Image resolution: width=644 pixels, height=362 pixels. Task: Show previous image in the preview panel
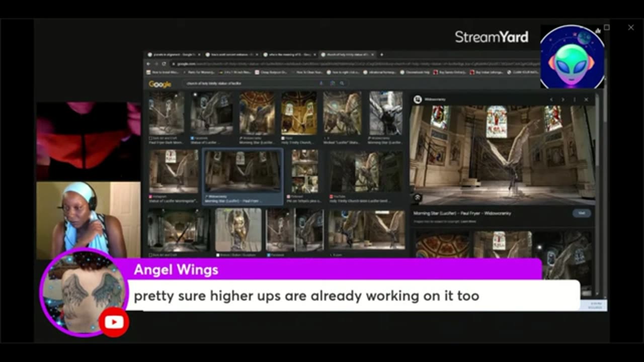[551, 100]
